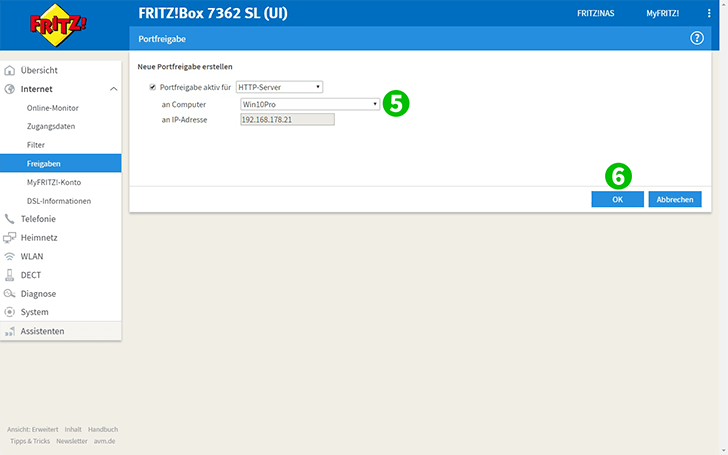Click the Übersicht house icon
Image resolution: width=728 pixels, height=455 pixels.
coord(10,71)
